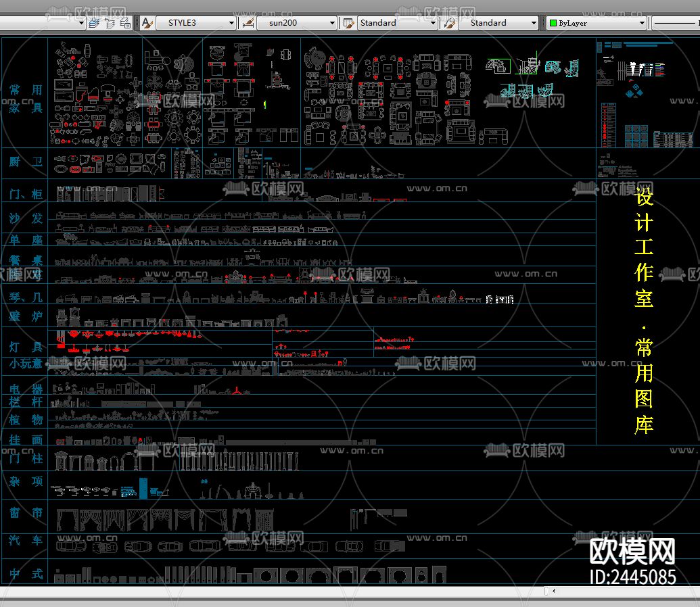Click the 灯具 row label
The image size is (700, 607).
(x=26, y=347)
